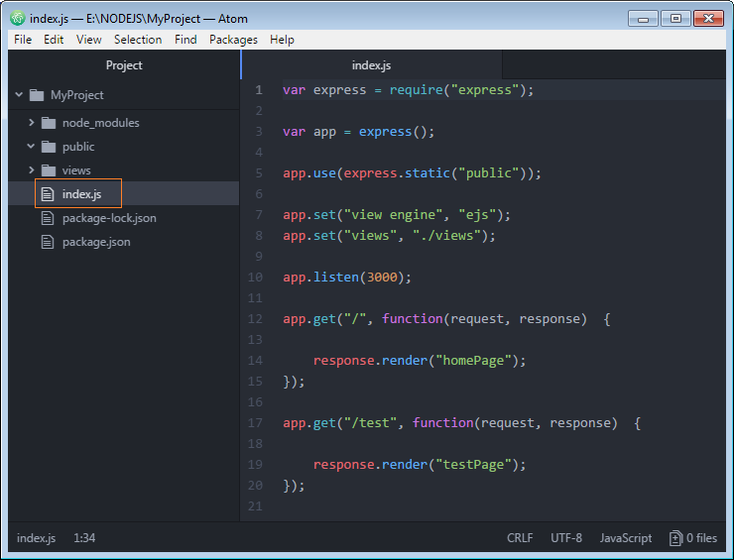The width and height of the screenshot is (734, 560).
Task: Expand the node_modules folder chevron
Action: pos(32,123)
